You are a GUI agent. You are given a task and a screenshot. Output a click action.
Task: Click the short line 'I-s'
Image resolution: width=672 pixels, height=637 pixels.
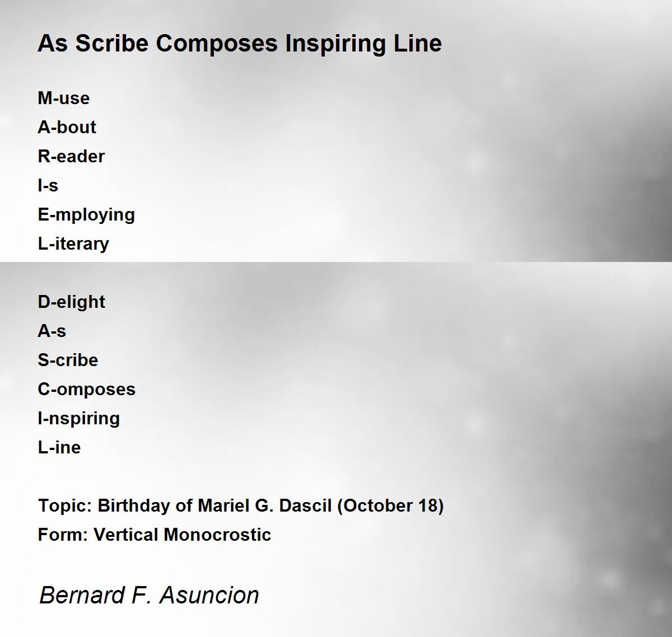click(x=48, y=185)
